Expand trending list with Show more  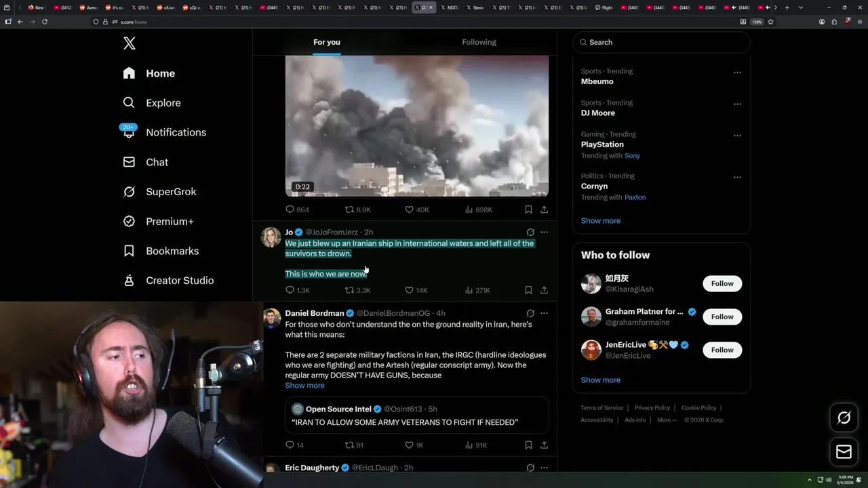[600, 221]
